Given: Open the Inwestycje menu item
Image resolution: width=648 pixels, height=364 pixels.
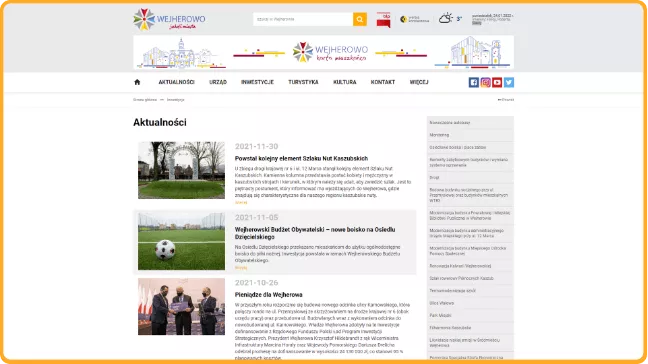Looking at the screenshot, I should [257, 82].
